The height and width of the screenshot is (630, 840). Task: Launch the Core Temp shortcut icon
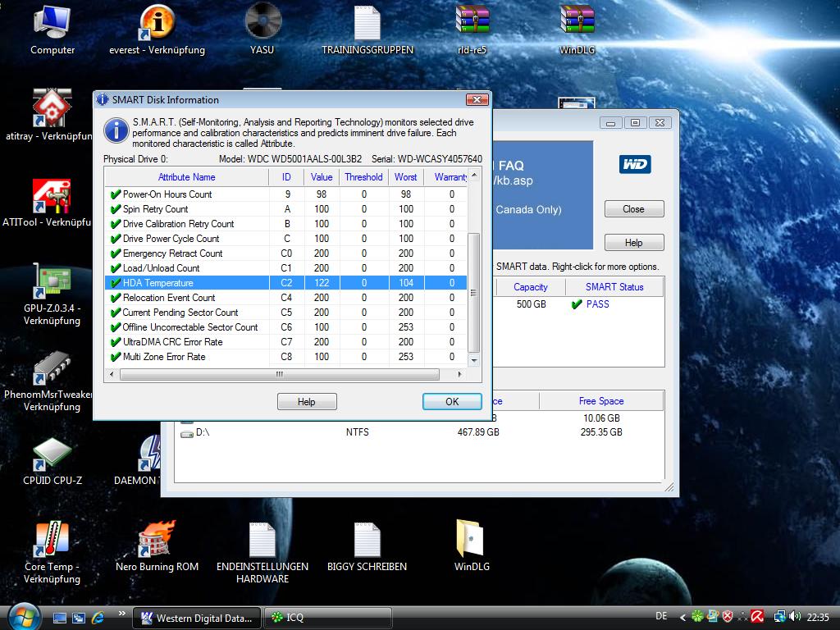tap(52, 540)
